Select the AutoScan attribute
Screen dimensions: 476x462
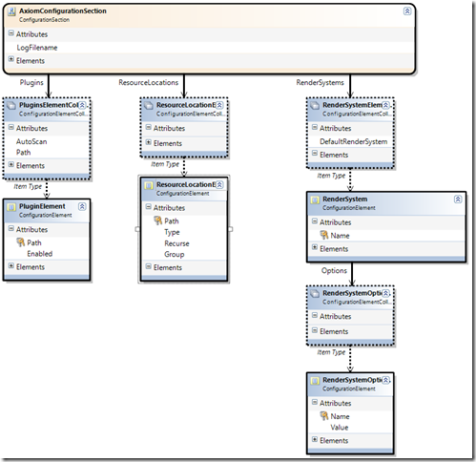coord(31,141)
